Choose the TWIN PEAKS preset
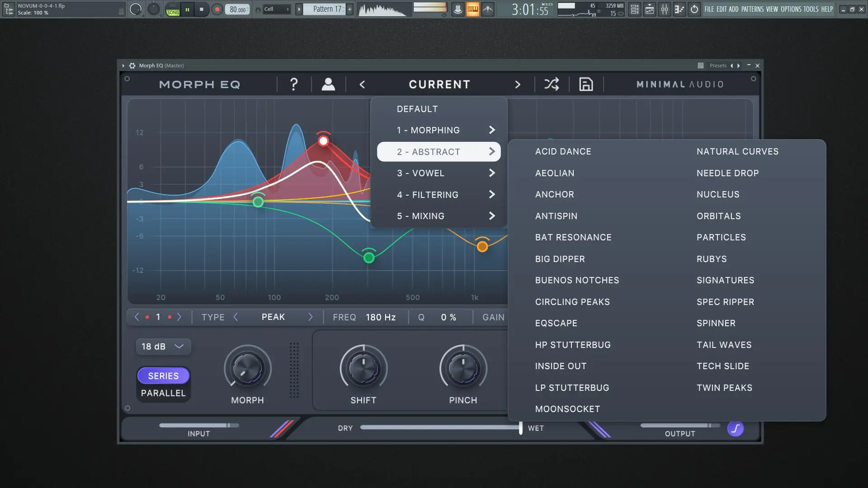868x488 pixels. point(724,388)
